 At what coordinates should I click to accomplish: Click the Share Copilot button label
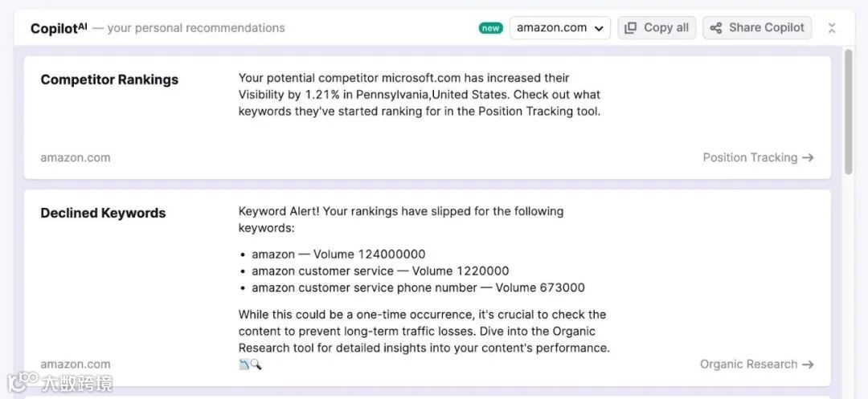point(766,27)
